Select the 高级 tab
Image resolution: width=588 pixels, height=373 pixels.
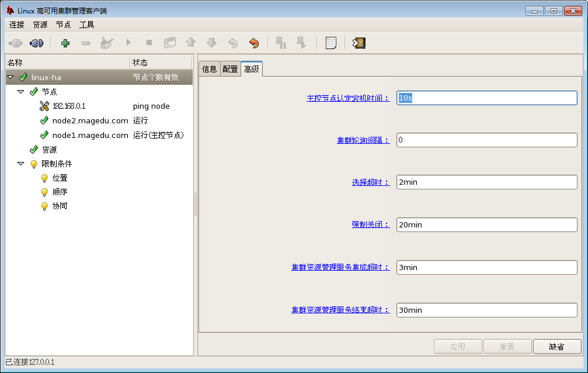[252, 69]
